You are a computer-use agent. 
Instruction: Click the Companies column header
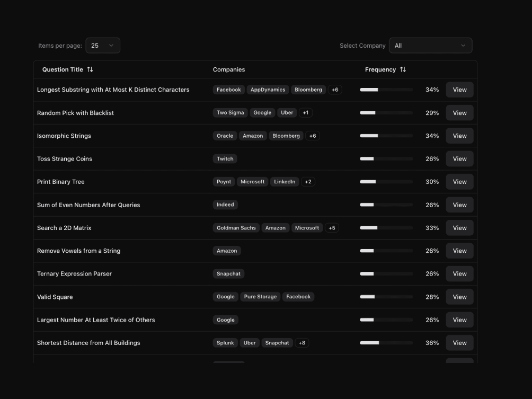pos(229,69)
